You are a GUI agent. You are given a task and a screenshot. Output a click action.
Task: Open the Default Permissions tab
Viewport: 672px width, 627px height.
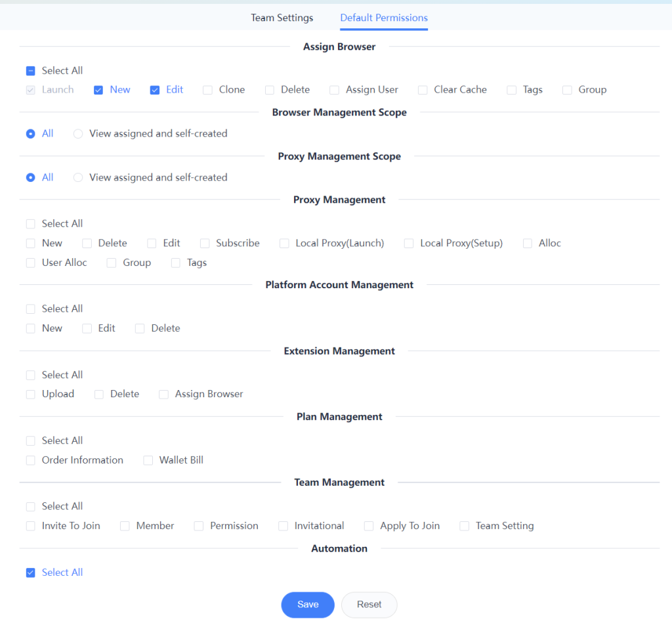click(x=383, y=18)
